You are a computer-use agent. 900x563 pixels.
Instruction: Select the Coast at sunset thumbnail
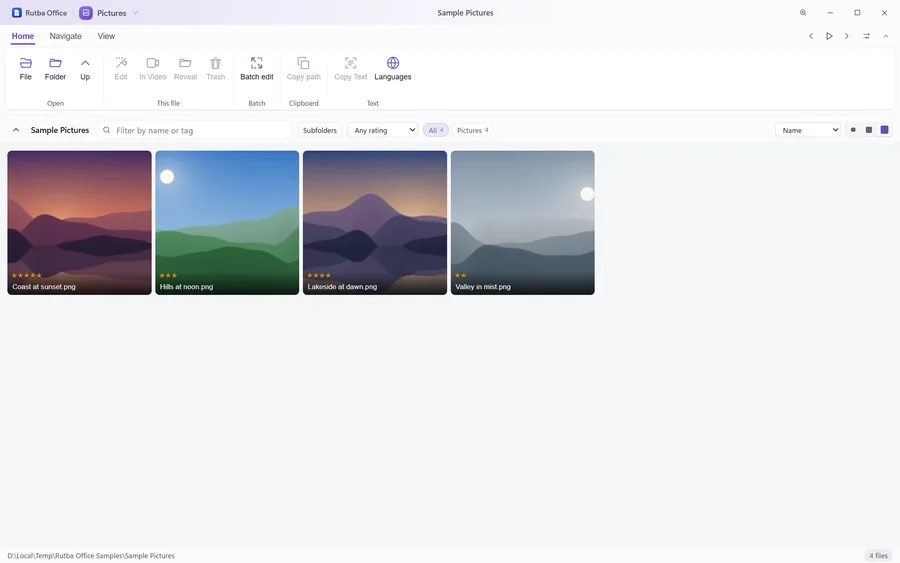tap(79, 223)
